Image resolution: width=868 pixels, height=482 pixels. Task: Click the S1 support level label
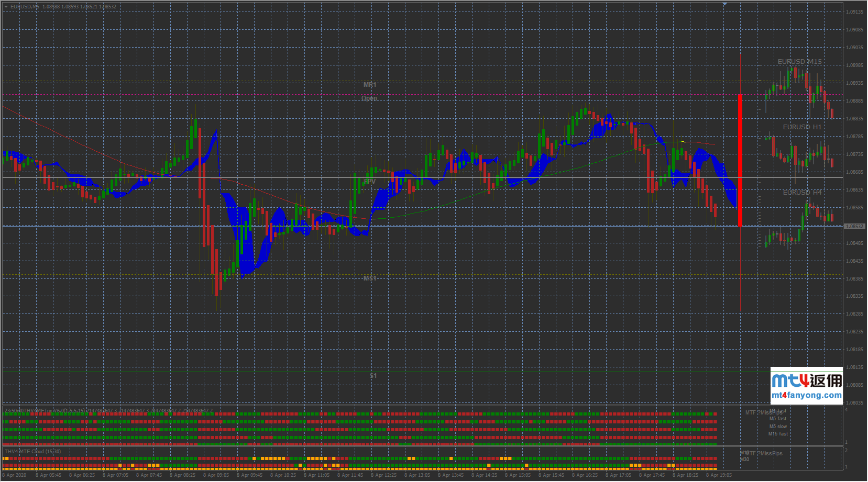373,376
